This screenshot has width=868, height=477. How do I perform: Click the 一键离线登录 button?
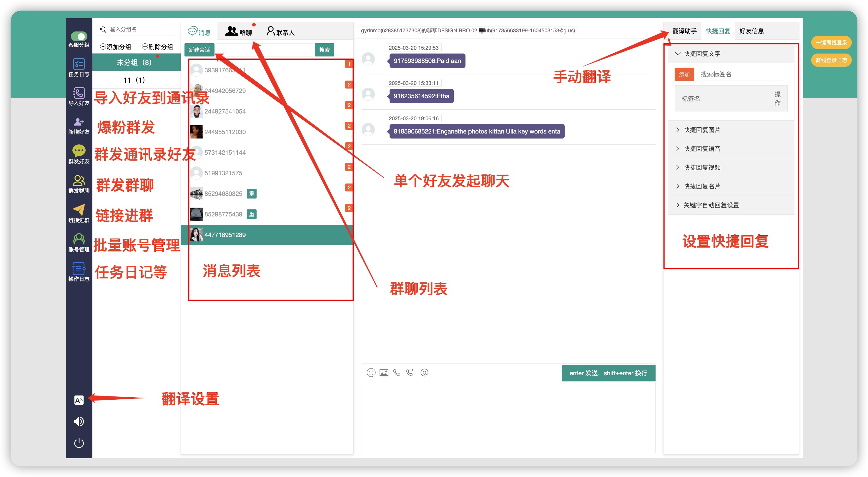click(x=831, y=42)
